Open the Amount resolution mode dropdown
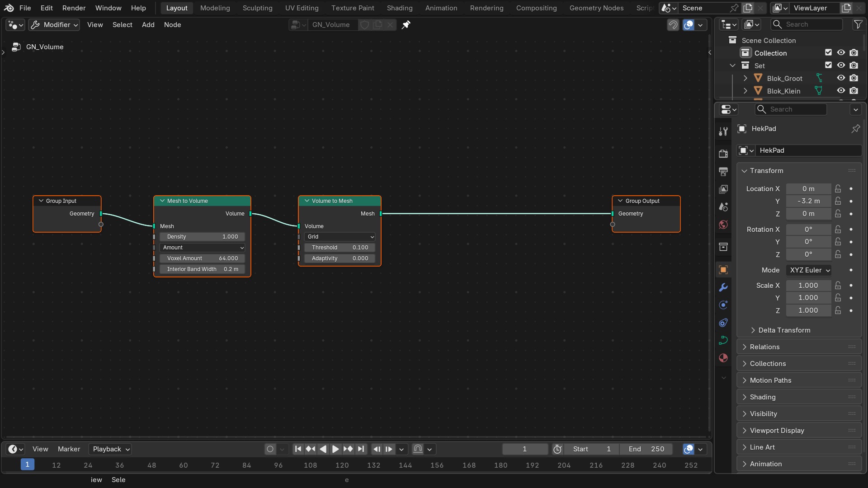Image resolution: width=868 pixels, height=488 pixels. [x=202, y=248]
